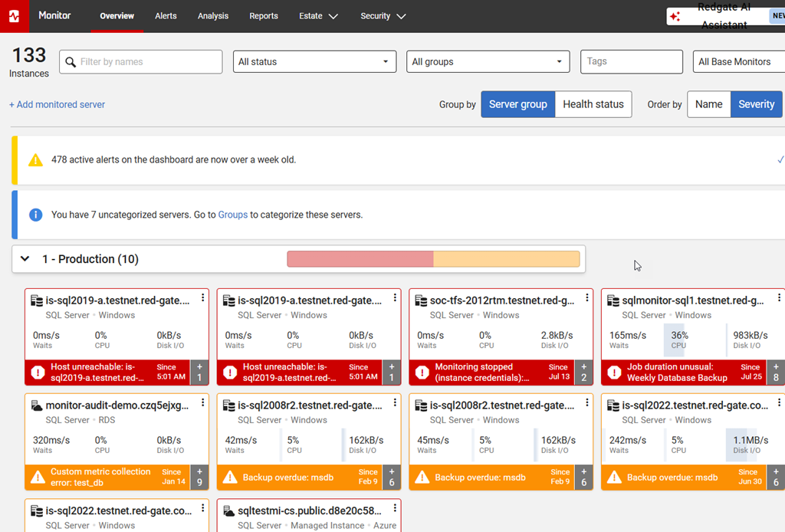Screen dimensions: 785x532
Task: Collapse the 1 - Production group chevron
Action: pyautogui.click(x=25, y=259)
